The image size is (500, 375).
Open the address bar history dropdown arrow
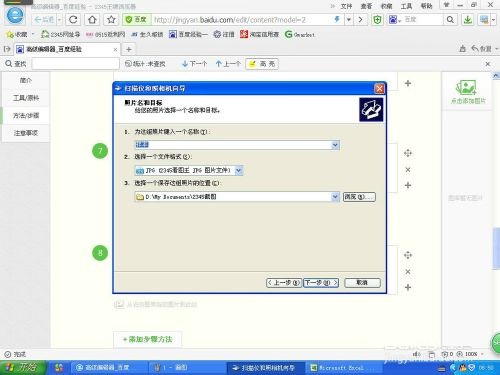(x=348, y=20)
